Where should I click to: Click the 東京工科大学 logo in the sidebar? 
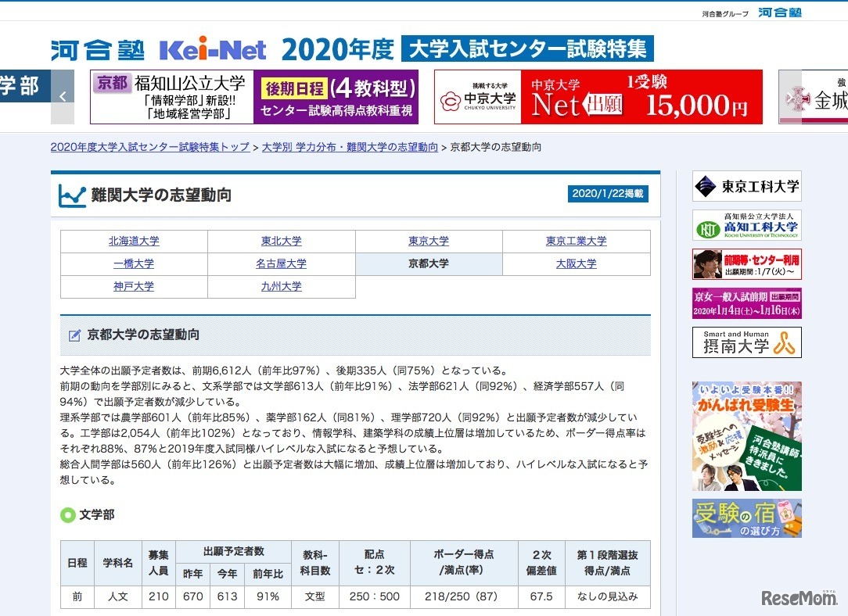(x=747, y=186)
